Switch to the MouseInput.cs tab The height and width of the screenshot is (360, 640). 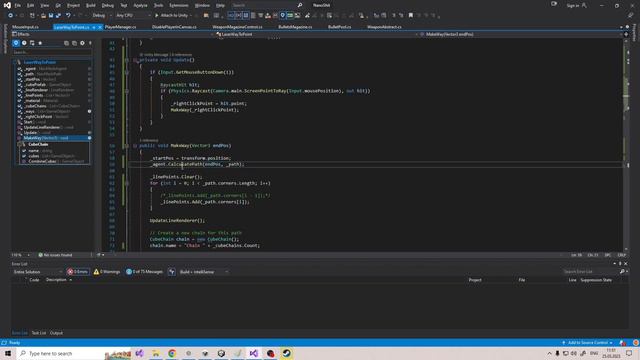point(25,27)
